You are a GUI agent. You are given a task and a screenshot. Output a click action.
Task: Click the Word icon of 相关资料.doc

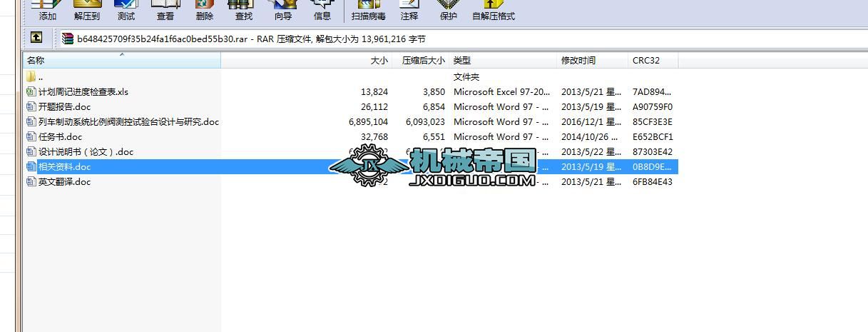[x=31, y=166]
